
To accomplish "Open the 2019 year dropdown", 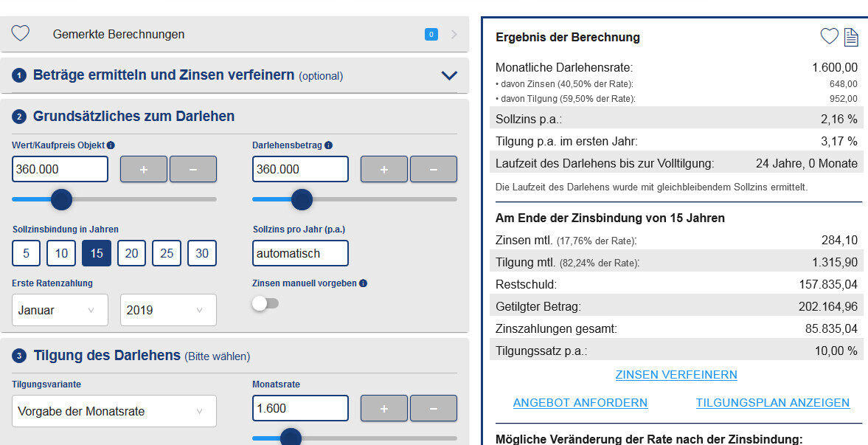I will 168,310.
